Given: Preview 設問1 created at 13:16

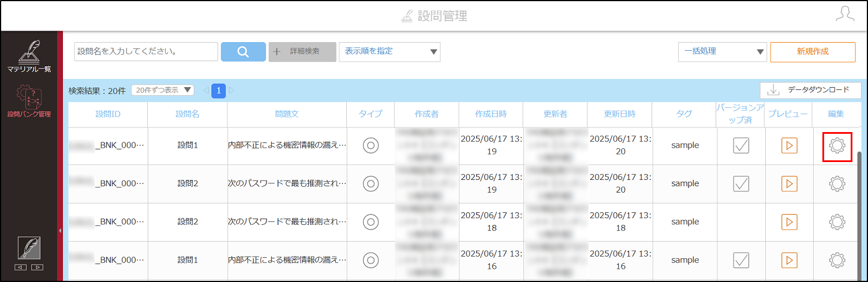Looking at the screenshot, I should pyautogui.click(x=789, y=260).
